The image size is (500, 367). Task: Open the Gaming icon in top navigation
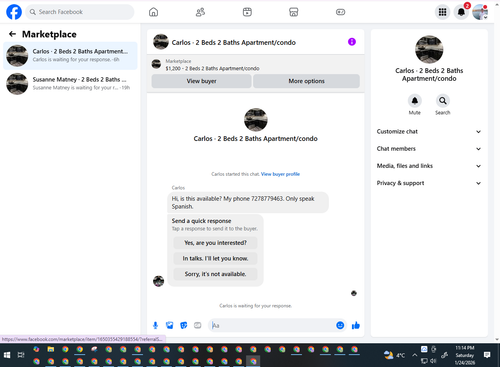340,12
